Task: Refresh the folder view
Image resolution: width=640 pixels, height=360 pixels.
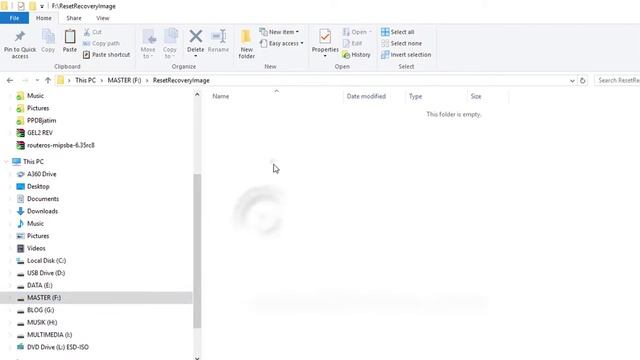Action: (x=582, y=81)
